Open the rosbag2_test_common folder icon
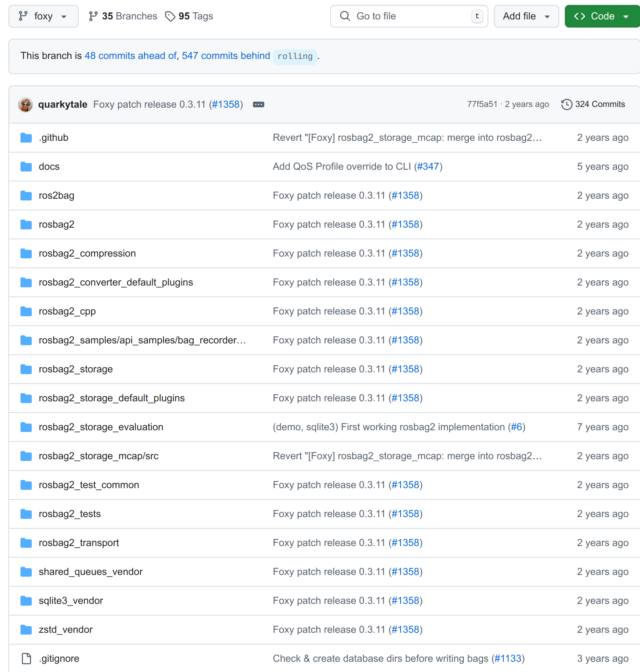The image size is (640, 672). point(26,485)
